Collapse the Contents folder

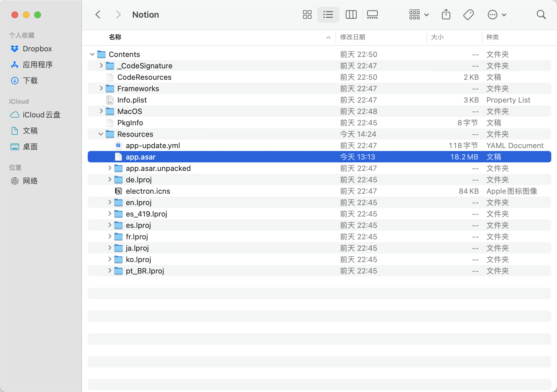click(x=92, y=54)
